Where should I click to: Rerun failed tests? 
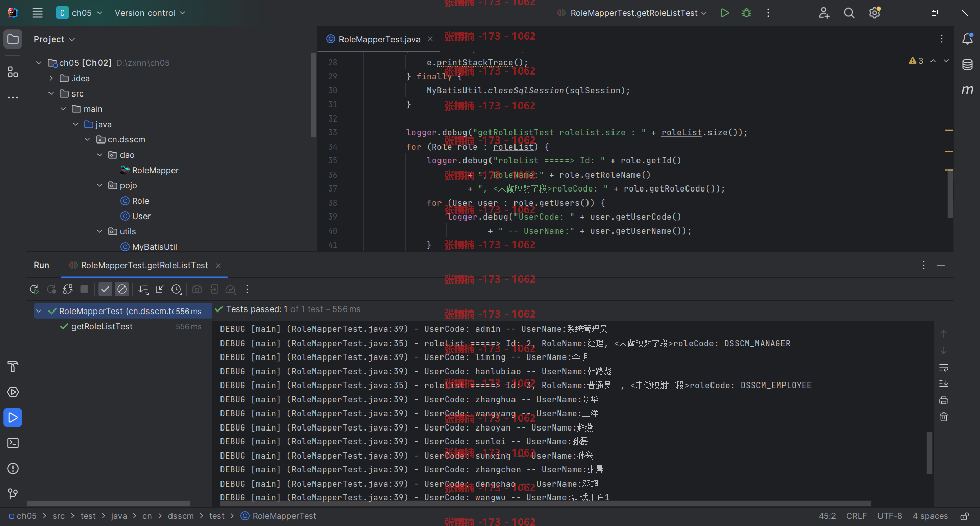coord(52,289)
